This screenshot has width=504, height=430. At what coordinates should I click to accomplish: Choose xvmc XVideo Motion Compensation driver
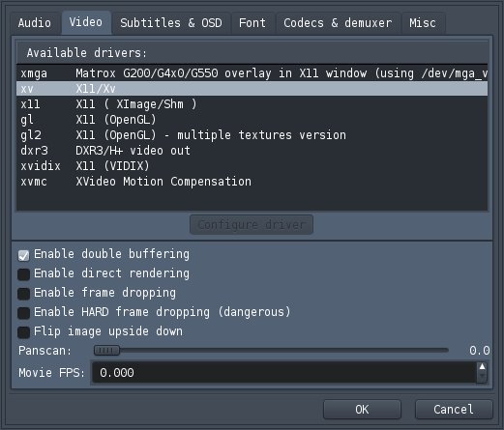(252, 182)
